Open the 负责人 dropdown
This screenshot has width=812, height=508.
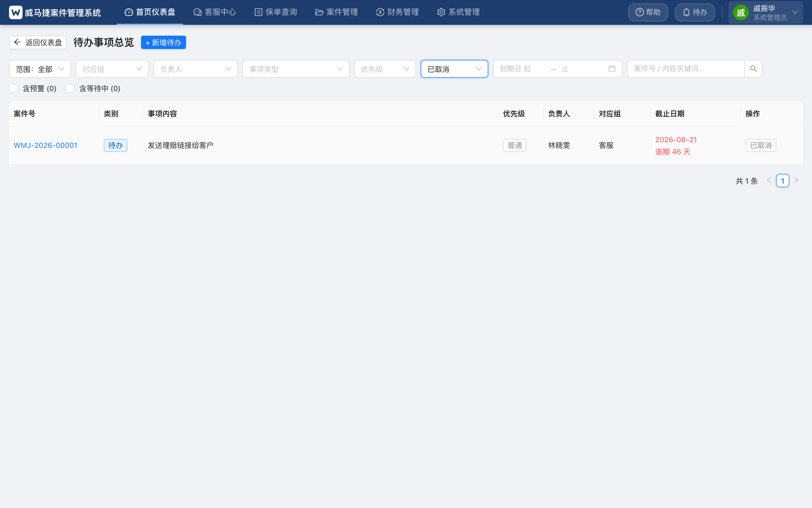195,69
